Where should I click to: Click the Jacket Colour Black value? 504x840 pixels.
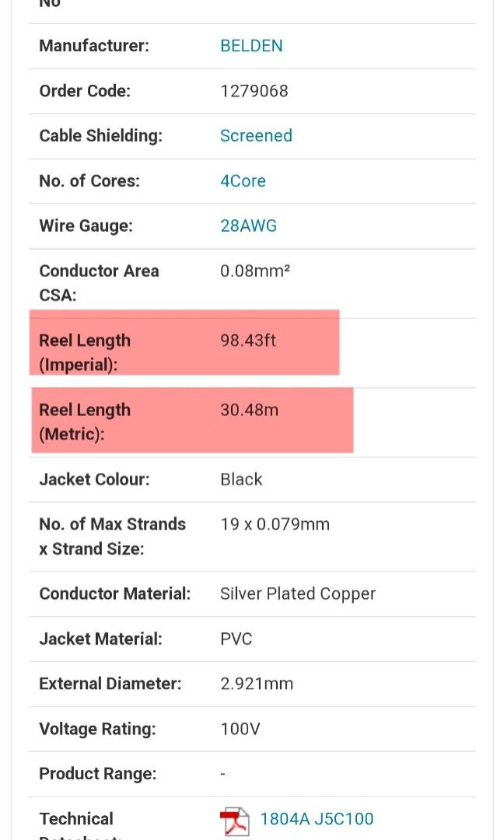pyautogui.click(x=241, y=479)
